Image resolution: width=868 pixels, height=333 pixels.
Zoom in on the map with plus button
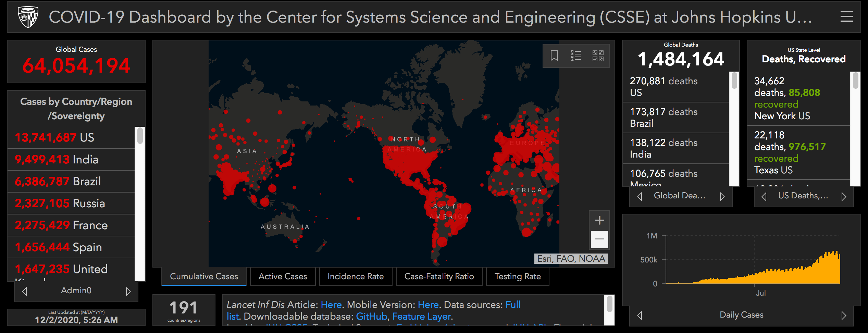[x=599, y=220]
